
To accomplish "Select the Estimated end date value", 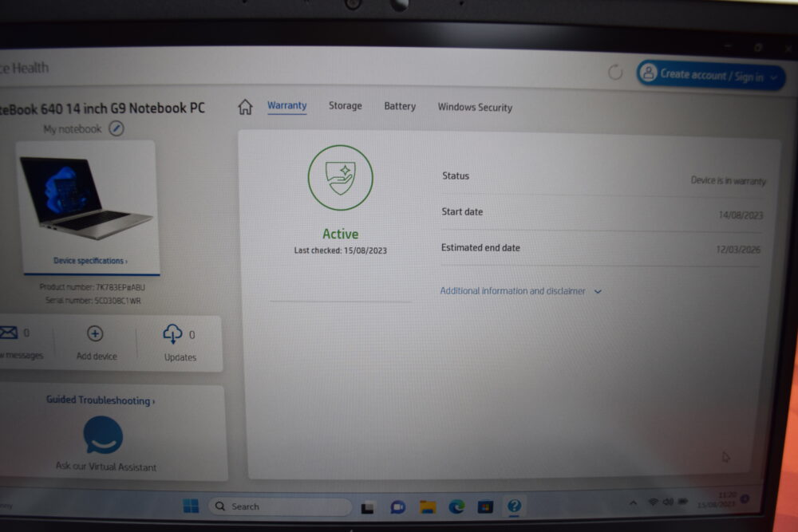I will [x=738, y=249].
